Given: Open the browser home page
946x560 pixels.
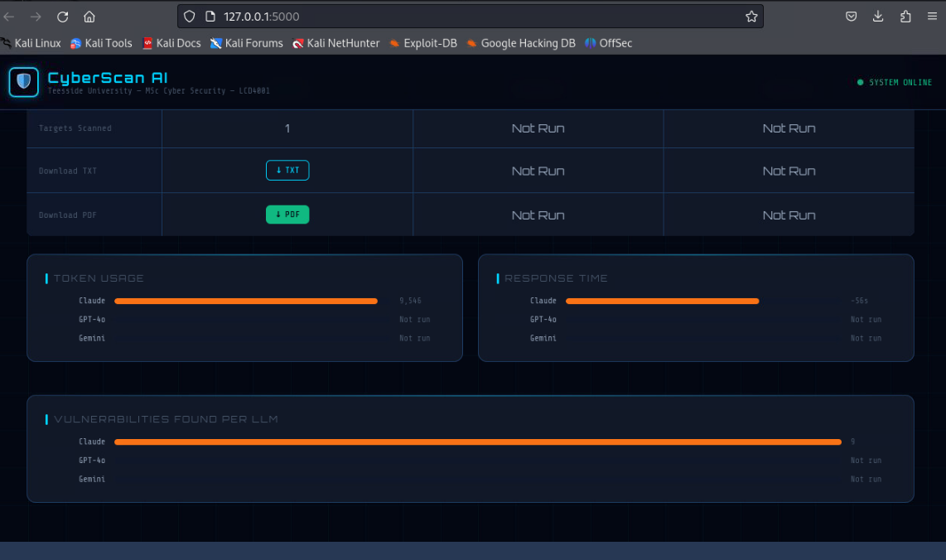Looking at the screenshot, I should (89, 17).
